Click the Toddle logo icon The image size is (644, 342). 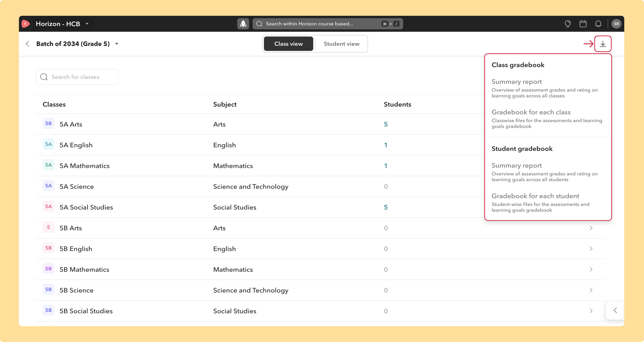[26, 24]
